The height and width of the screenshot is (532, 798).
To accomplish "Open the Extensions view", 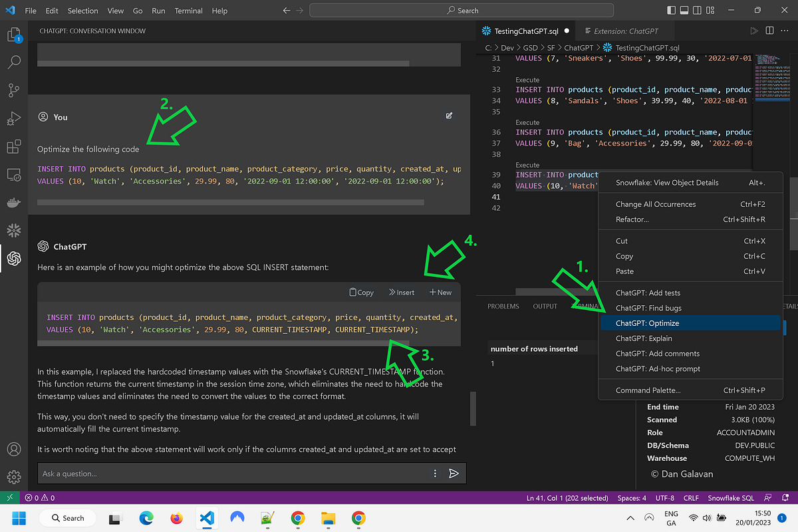I will pyautogui.click(x=14, y=147).
